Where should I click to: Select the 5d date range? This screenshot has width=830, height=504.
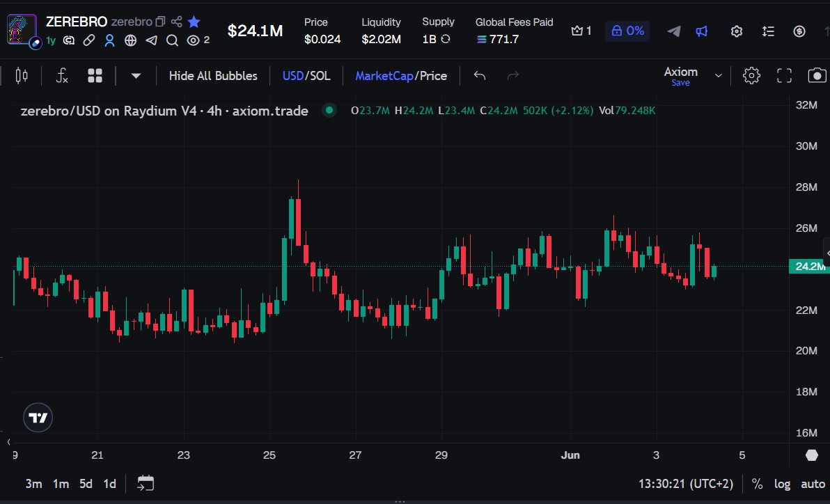(86, 483)
